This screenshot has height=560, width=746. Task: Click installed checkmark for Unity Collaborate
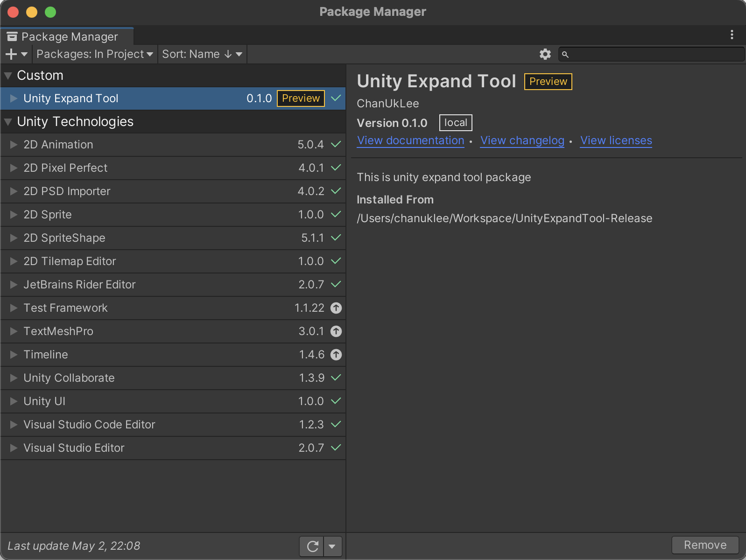click(336, 378)
